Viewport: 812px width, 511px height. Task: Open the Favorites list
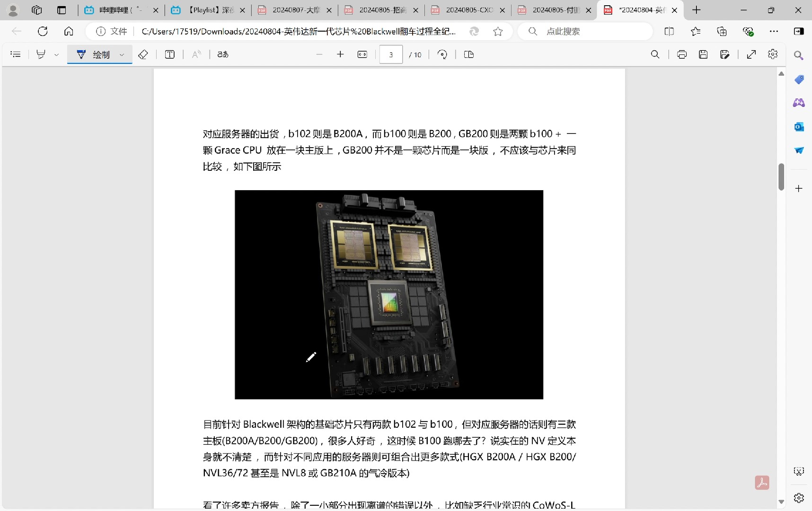(696, 31)
